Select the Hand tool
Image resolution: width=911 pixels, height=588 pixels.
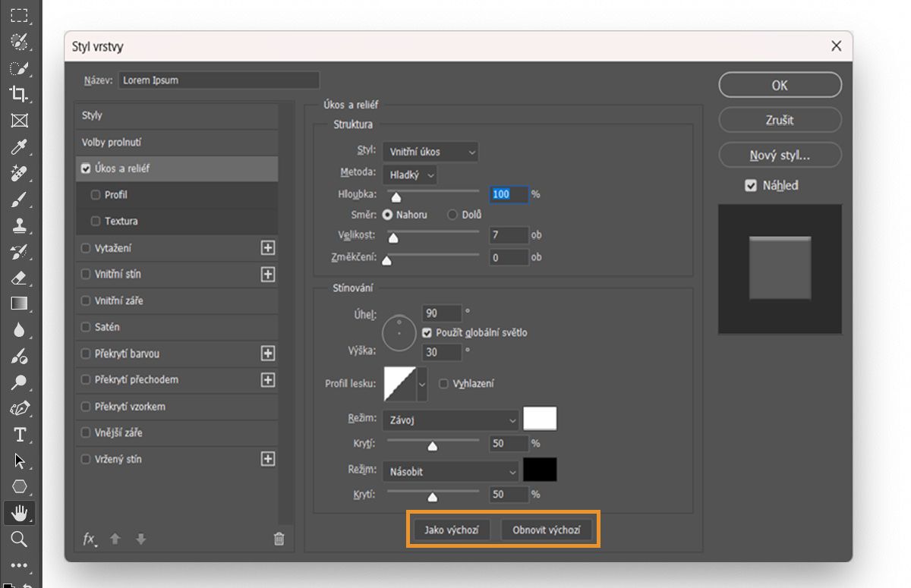pos(20,512)
